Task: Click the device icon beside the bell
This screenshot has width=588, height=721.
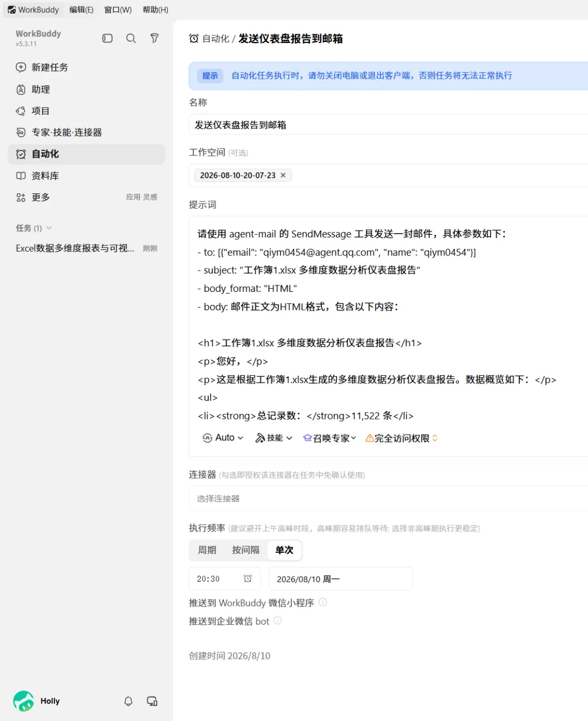Action: click(152, 701)
